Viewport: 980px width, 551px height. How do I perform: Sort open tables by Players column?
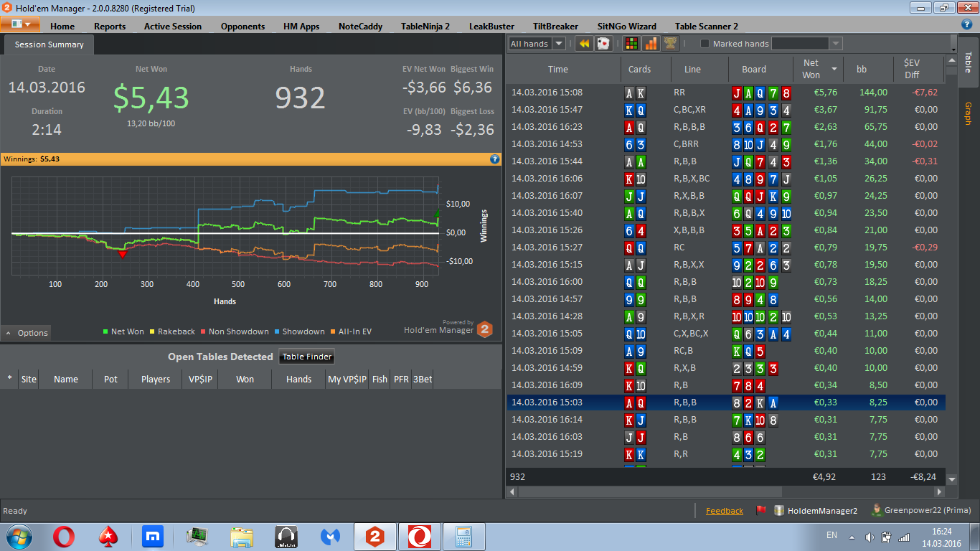click(x=156, y=379)
